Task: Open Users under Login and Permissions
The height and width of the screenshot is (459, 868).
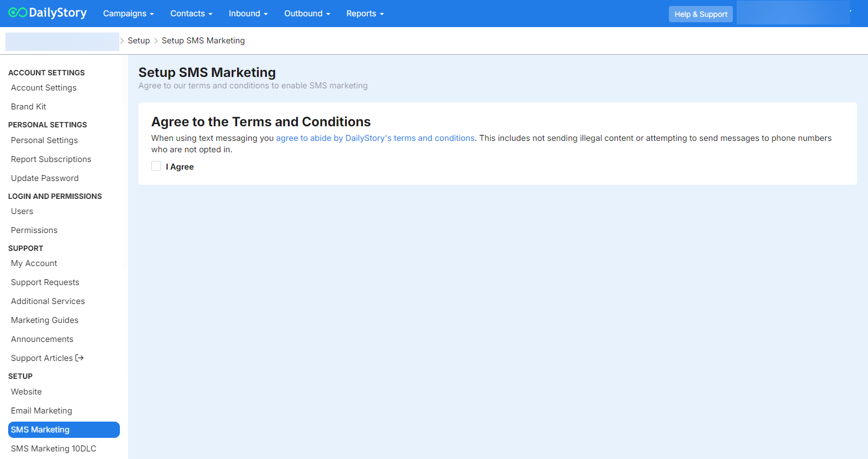Action: [22, 211]
